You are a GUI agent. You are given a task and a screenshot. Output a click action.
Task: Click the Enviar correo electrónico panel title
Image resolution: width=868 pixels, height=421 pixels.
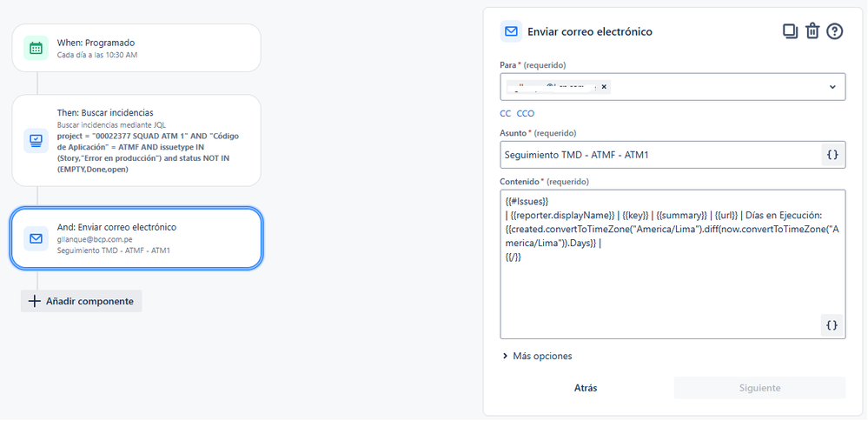click(x=590, y=31)
